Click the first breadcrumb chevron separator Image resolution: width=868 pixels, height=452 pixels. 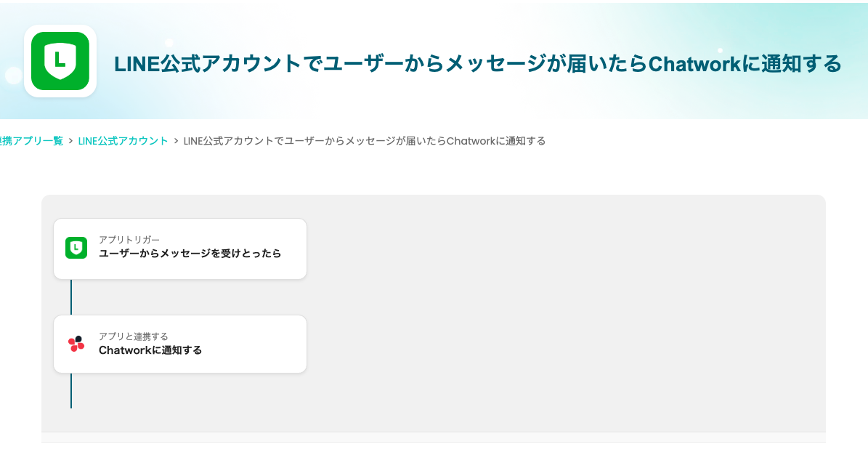71,141
